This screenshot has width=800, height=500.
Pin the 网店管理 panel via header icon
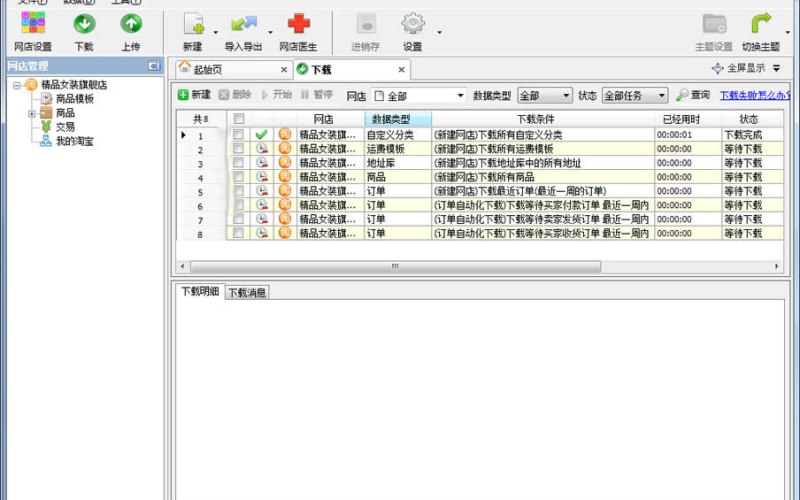click(154, 66)
